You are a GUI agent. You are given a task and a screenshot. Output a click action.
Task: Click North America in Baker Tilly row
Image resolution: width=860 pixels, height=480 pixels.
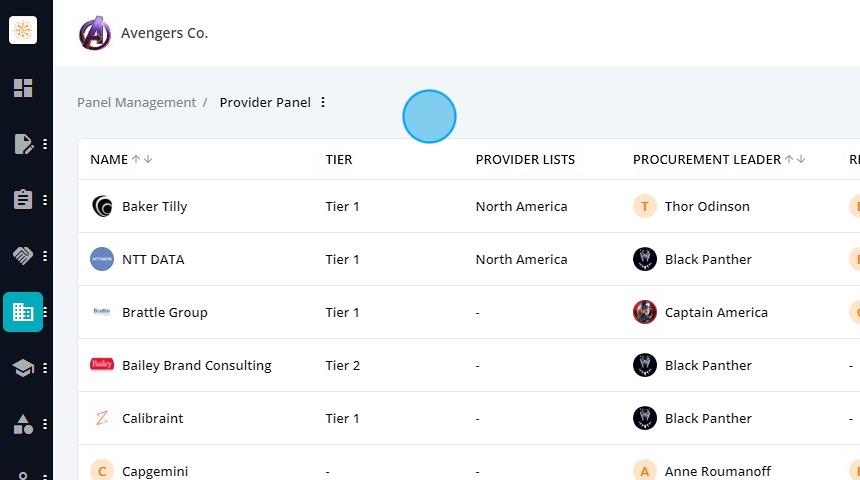[522, 206]
